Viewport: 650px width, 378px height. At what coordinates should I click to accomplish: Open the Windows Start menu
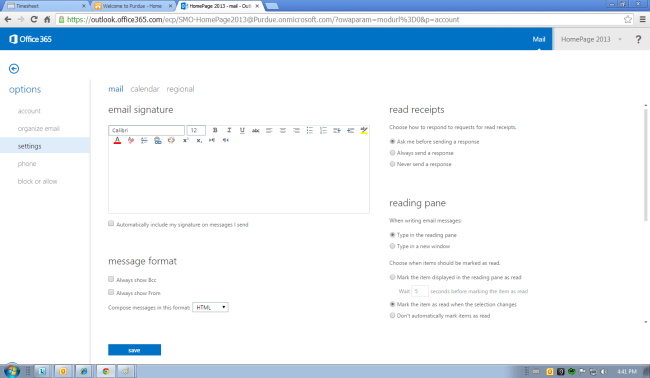[12, 371]
